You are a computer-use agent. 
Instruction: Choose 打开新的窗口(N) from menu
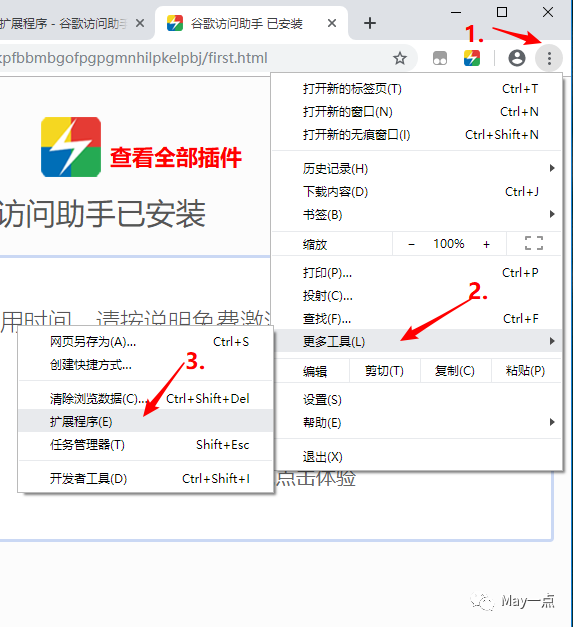point(417,112)
